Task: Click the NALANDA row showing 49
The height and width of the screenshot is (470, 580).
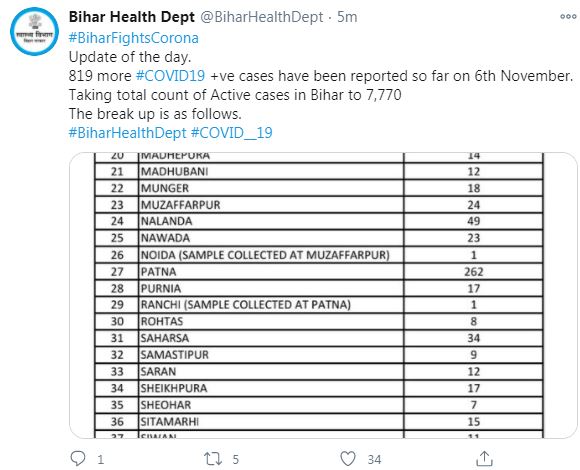Action: 319,222
